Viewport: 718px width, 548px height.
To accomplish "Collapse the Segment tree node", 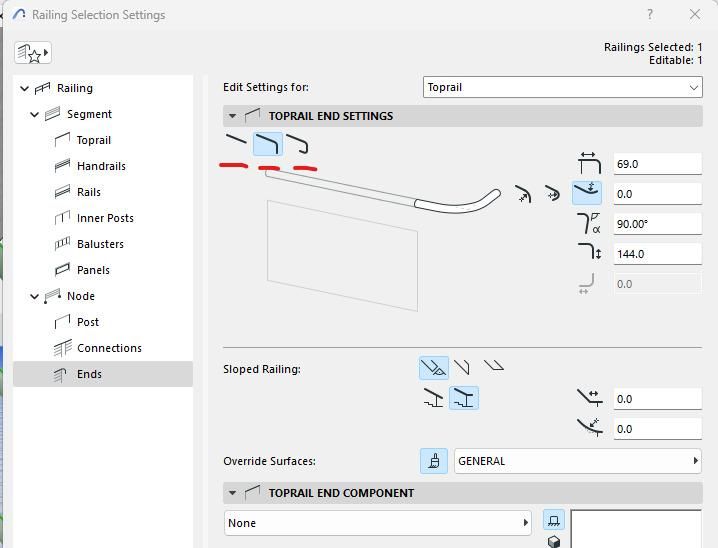I will tap(35, 114).
